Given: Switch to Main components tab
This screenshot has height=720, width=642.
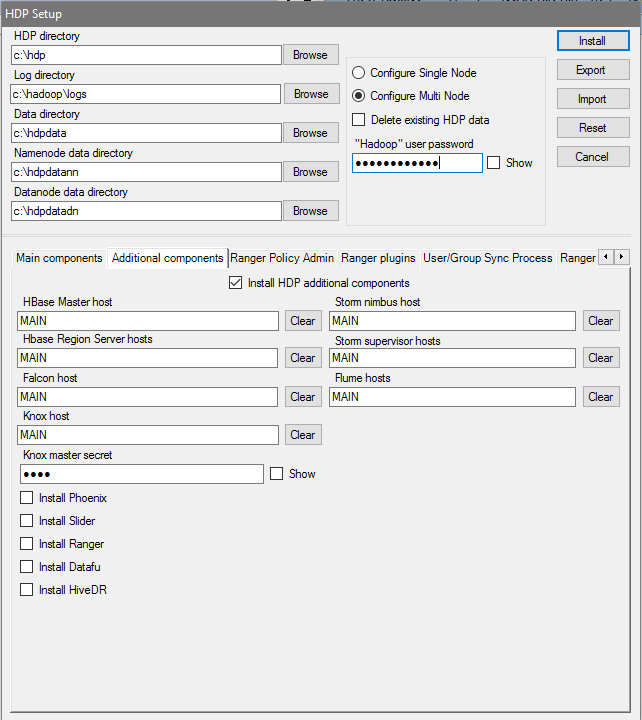Looking at the screenshot, I should tap(59, 258).
